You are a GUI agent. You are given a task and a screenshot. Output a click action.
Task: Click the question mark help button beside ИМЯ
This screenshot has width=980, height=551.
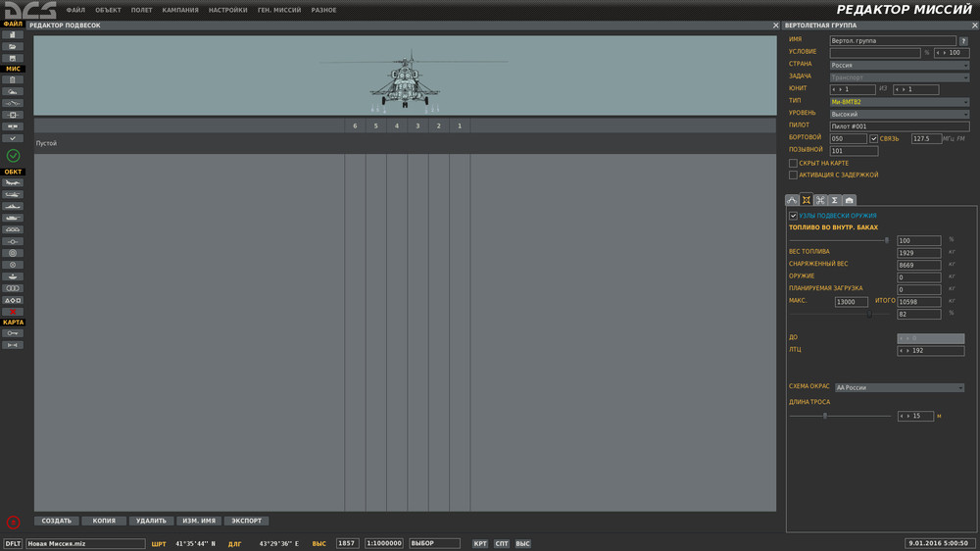click(x=963, y=40)
